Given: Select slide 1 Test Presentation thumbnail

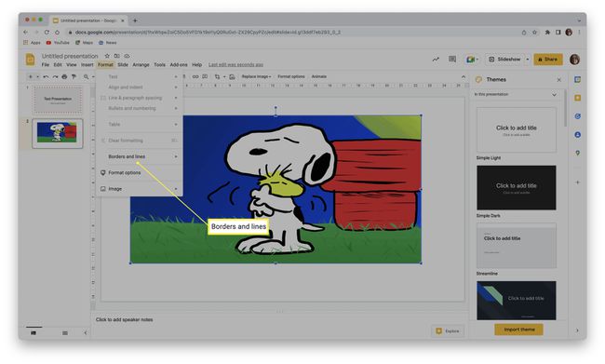Looking at the screenshot, I should 58,100.
